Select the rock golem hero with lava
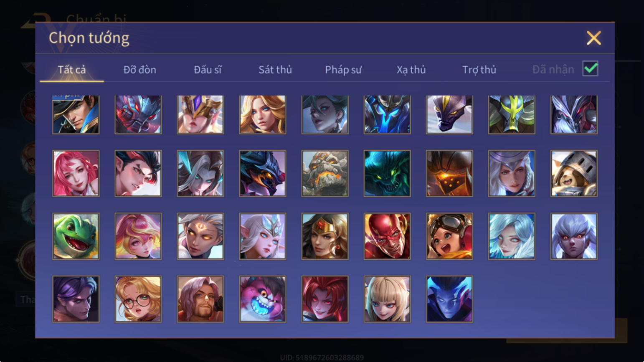This screenshot has width=644, height=362. (325, 173)
